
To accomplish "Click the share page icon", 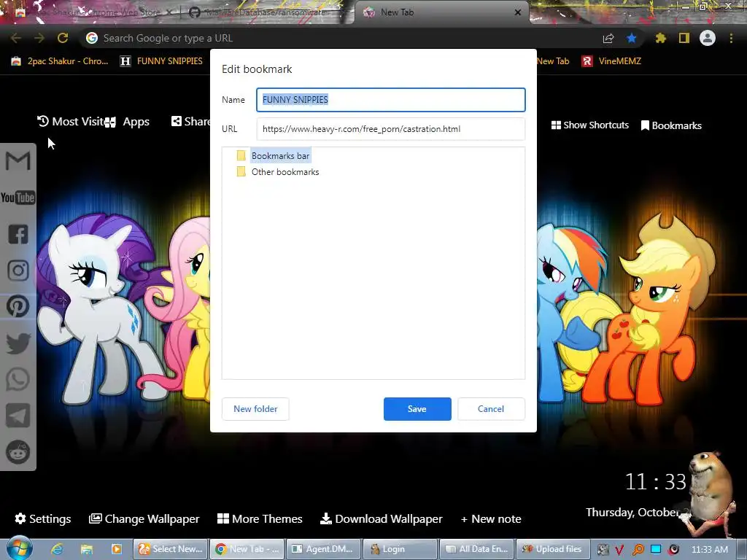I will click(608, 38).
